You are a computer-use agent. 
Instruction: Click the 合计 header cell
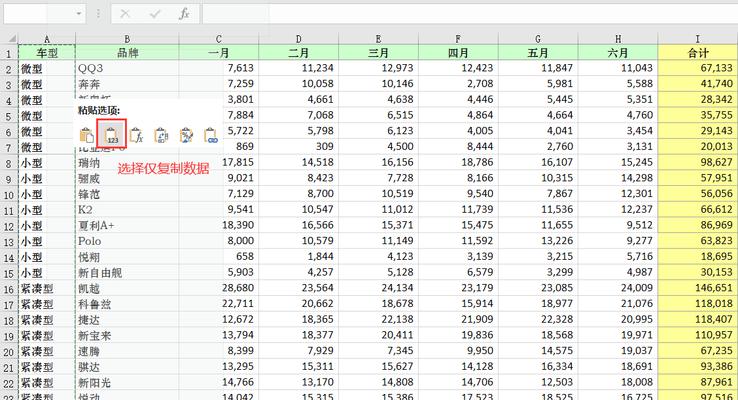pyautogui.click(x=698, y=53)
